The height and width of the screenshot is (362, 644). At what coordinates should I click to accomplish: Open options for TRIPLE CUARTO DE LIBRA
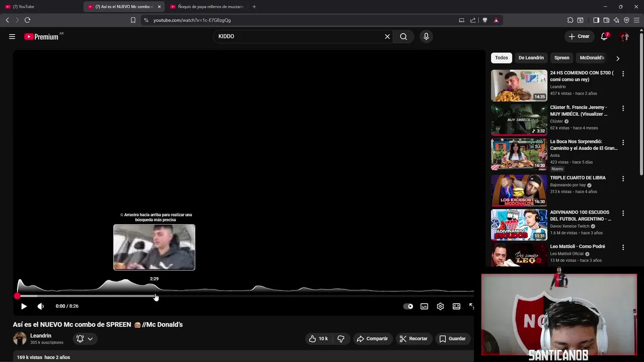[623, 179]
